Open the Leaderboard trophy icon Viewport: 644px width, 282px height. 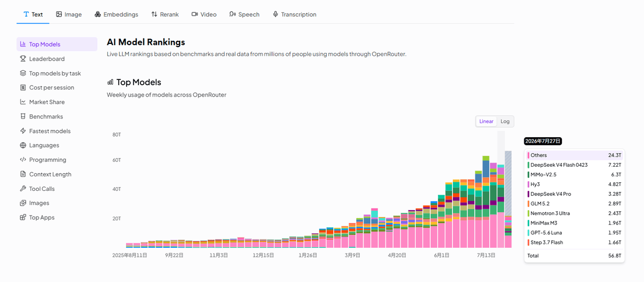point(23,59)
